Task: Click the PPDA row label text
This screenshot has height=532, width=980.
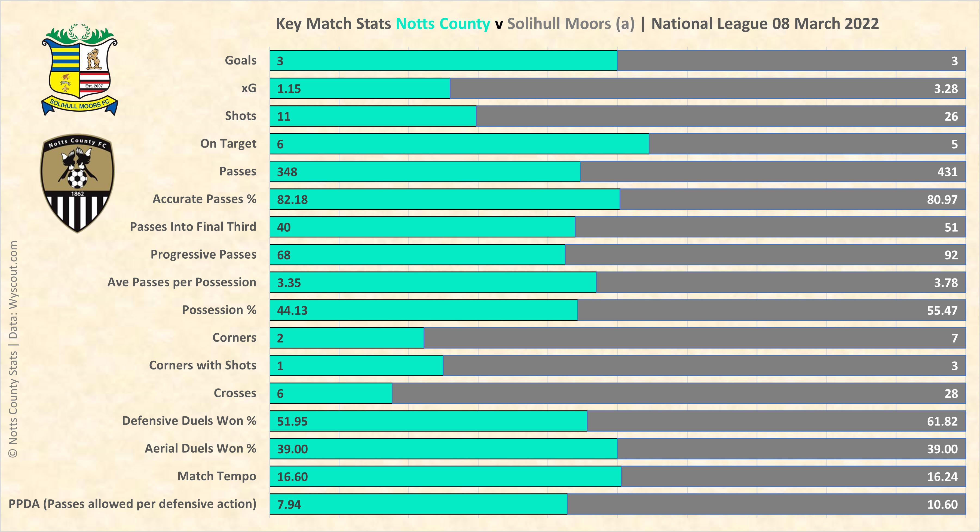Action: pos(132,504)
